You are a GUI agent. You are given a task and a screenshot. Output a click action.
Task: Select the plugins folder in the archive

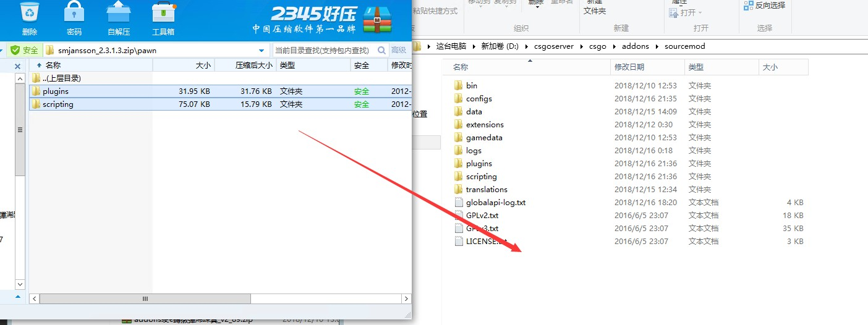pos(221,91)
